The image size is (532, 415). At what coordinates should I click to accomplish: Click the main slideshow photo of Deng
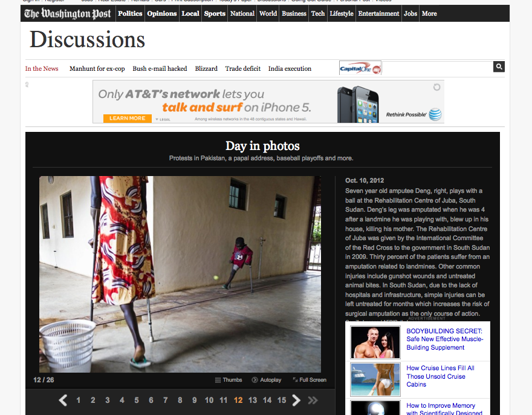[x=180, y=274]
